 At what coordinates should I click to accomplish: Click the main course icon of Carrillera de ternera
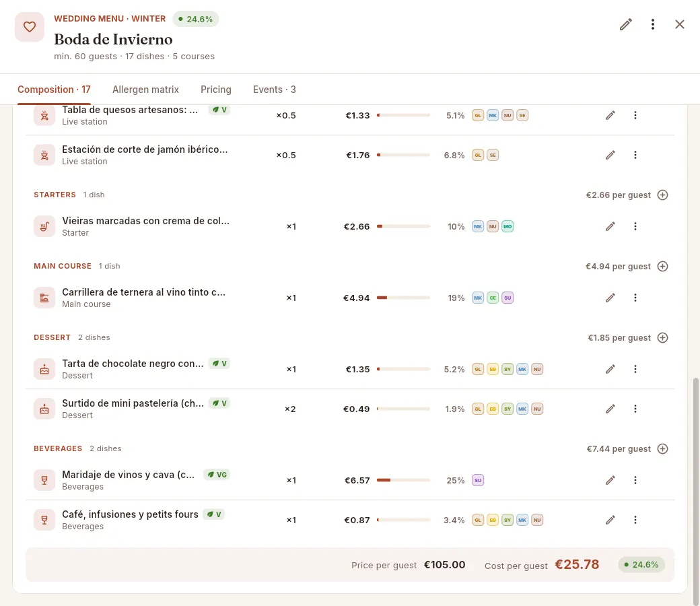44,298
